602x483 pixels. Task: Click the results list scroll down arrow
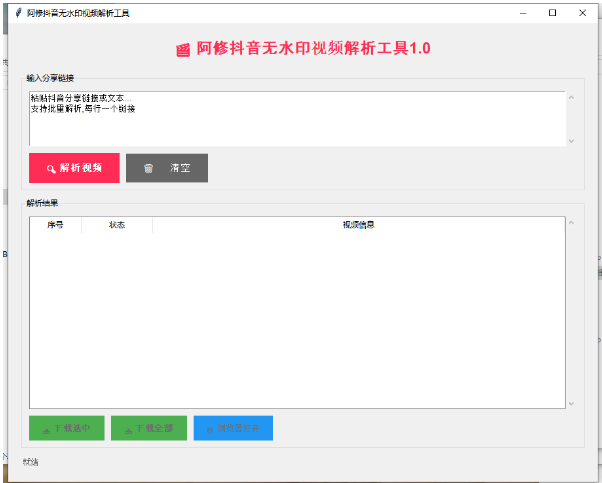click(571, 404)
